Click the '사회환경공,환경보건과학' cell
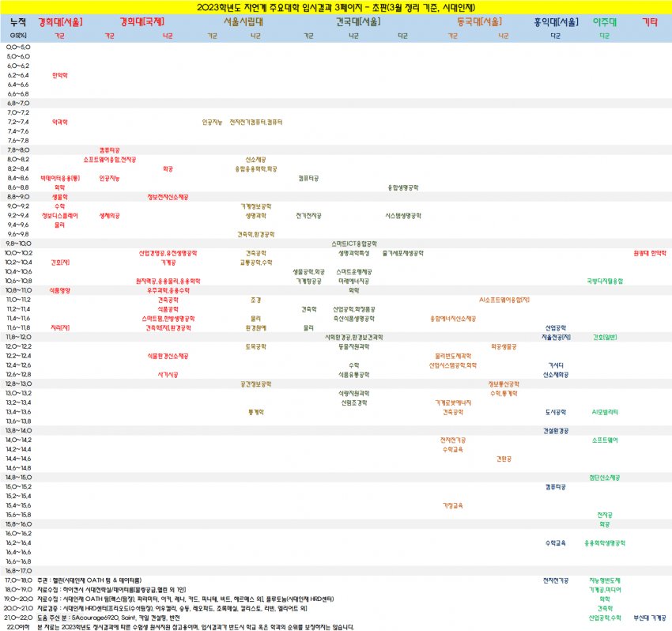Viewport: 672px width, 631px height. 354,337
